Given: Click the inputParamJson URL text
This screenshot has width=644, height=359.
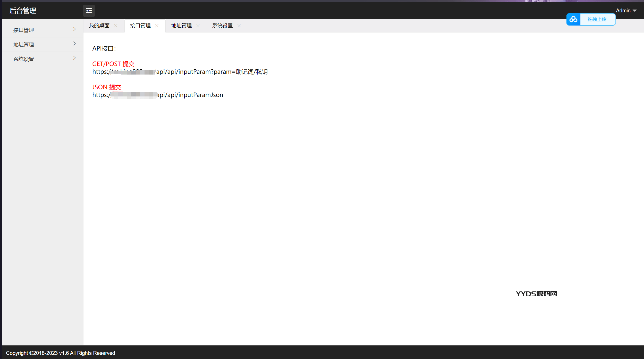Looking at the screenshot, I should point(158,95).
